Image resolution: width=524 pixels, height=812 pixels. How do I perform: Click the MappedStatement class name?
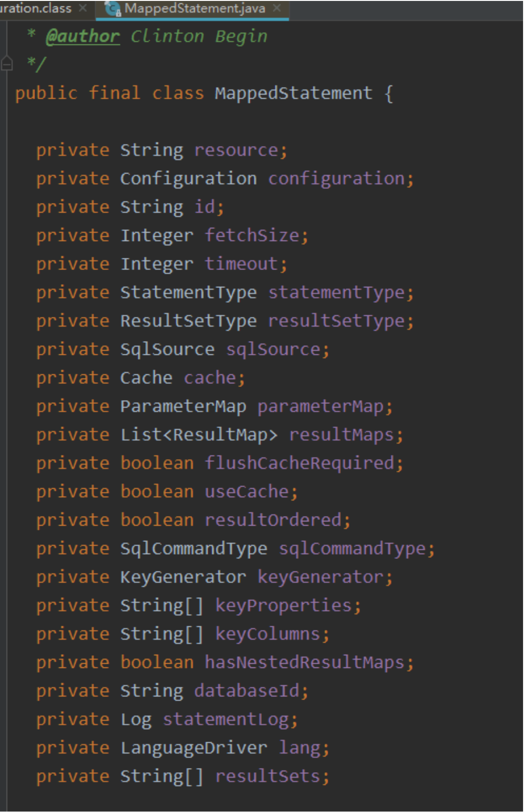(x=293, y=93)
